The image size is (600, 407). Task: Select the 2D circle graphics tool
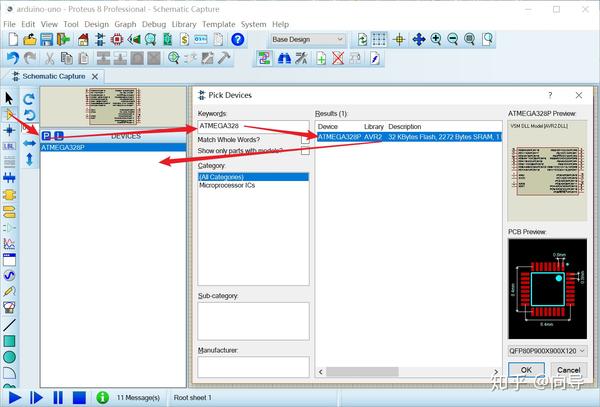9,357
